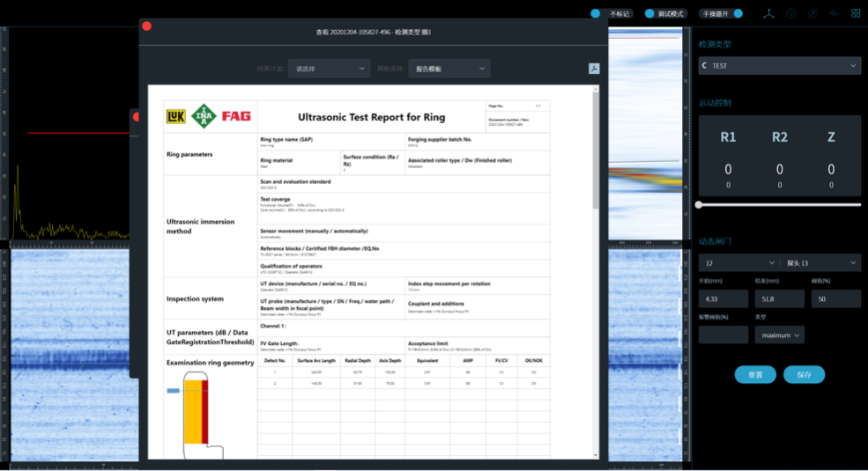Open the four-square grid layout icon
Image resolution: width=868 pixels, height=471 pixels.
point(856,14)
